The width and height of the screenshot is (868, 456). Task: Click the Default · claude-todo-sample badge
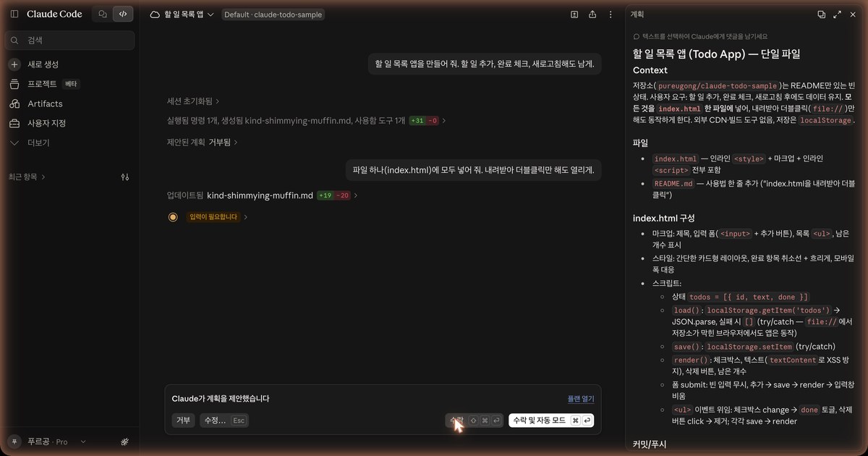coord(273,14)
